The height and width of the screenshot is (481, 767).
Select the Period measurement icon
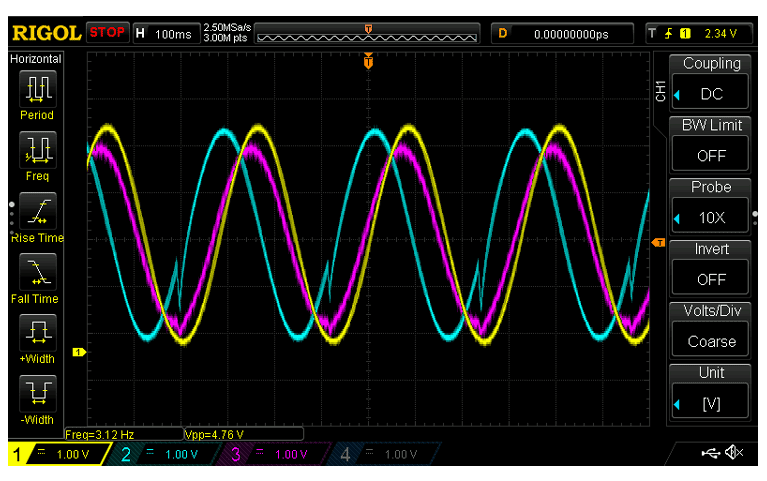pyautogui.click(x=38, y=89)
